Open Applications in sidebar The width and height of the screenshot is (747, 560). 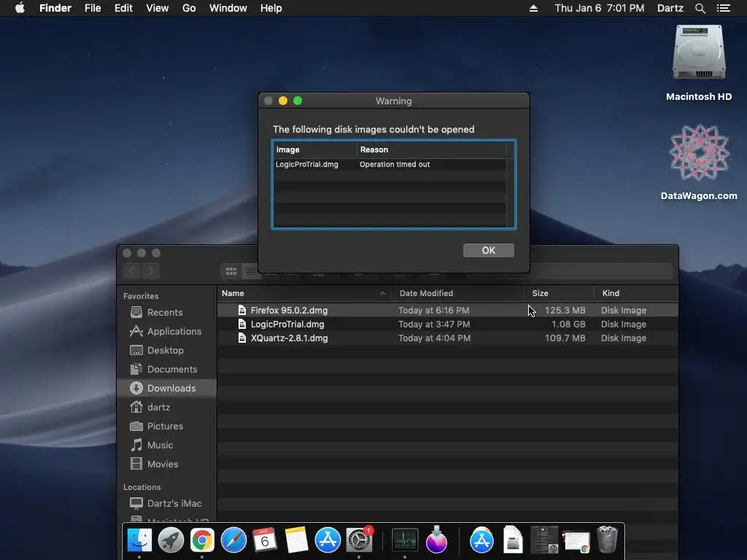(x=166, y=332)
